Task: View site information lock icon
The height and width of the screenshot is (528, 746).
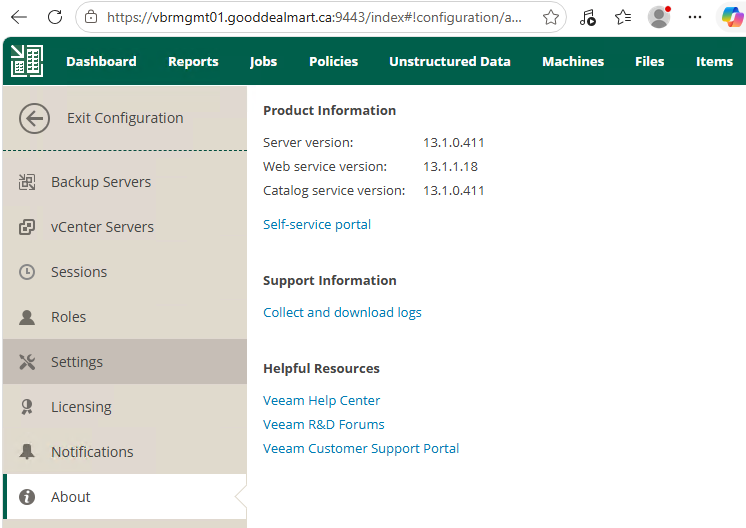Action: coord(91,18)
